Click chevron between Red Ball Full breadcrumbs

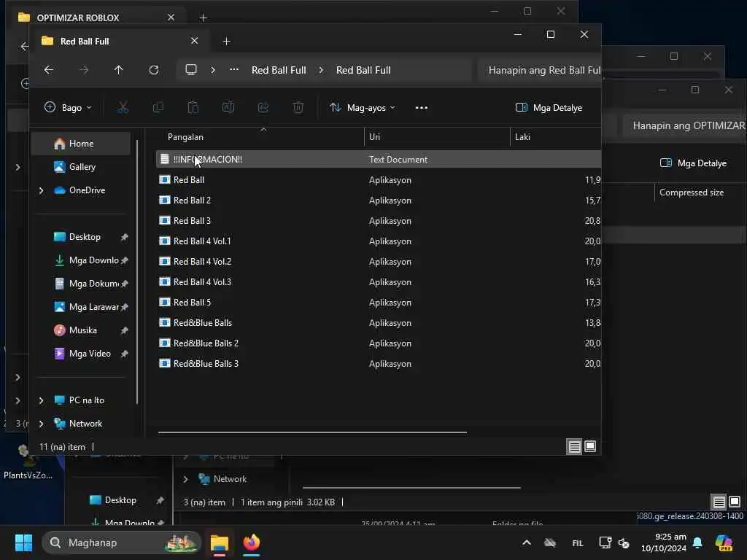click(x=321, y=70)
